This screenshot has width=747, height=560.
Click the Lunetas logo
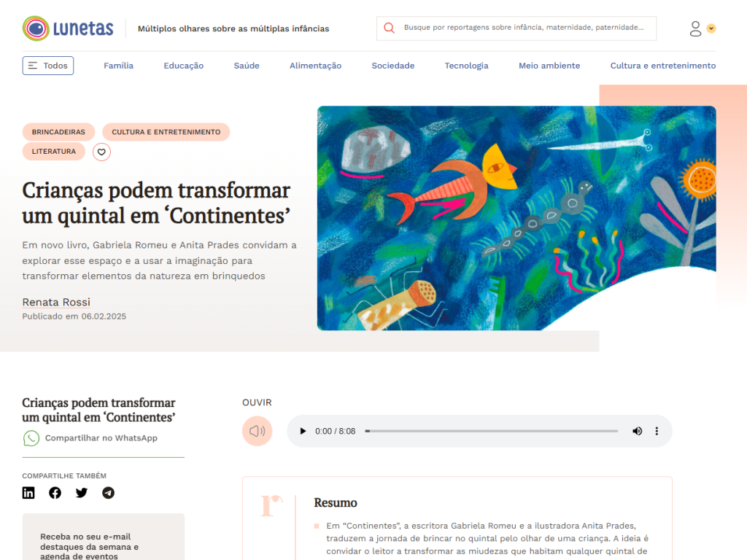point(68,28)
